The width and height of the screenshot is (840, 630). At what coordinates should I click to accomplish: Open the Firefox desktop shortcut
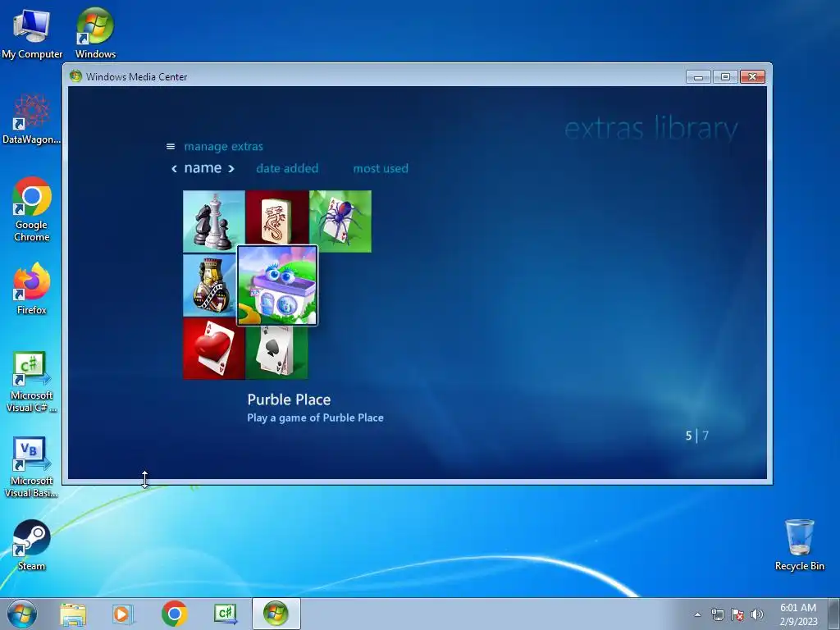[x=32, y=288]
